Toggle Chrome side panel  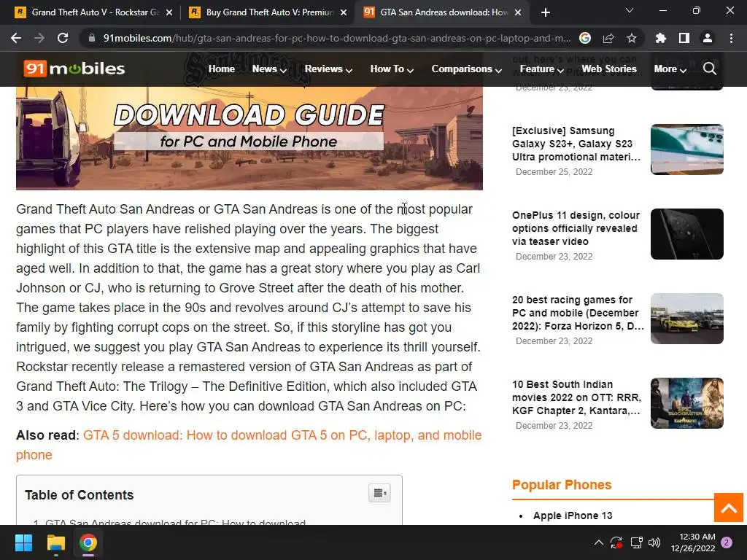click(684, 38)
